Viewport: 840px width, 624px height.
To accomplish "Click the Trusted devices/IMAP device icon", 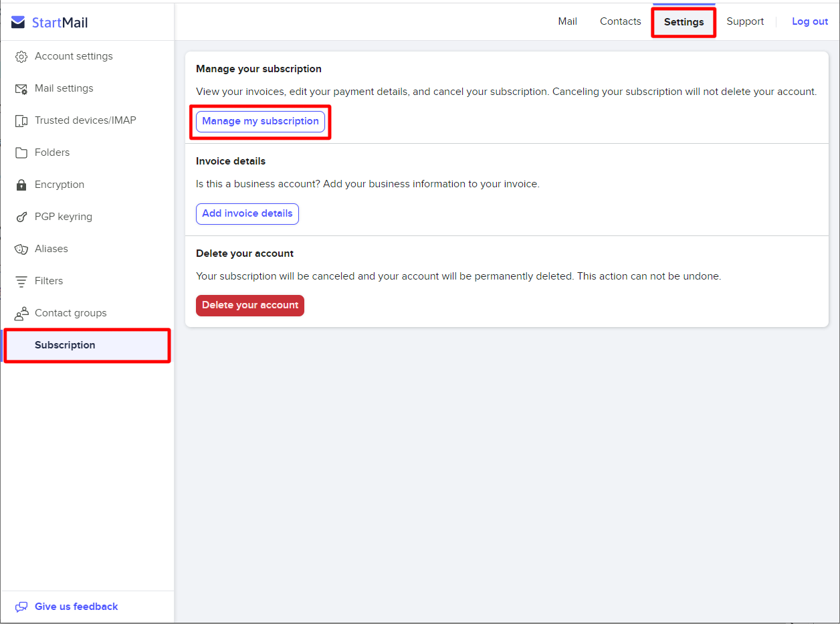I will pyautogui.click(x=21, y=121).
